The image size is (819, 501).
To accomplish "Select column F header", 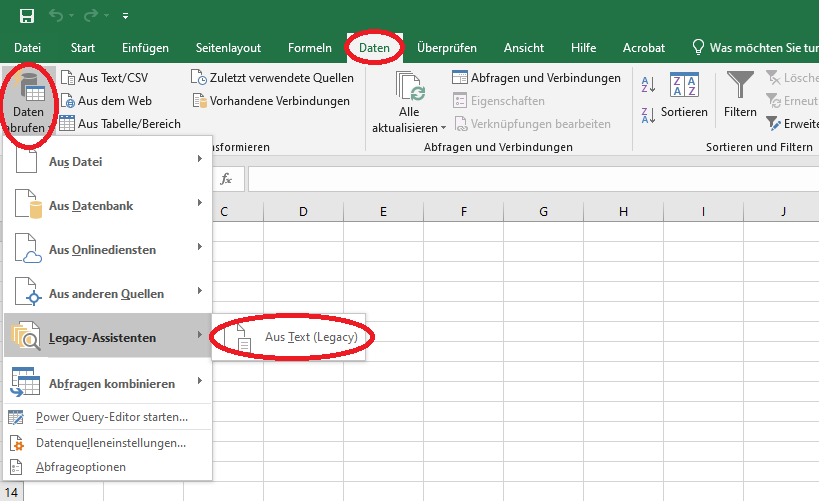I will pos(463,211).
